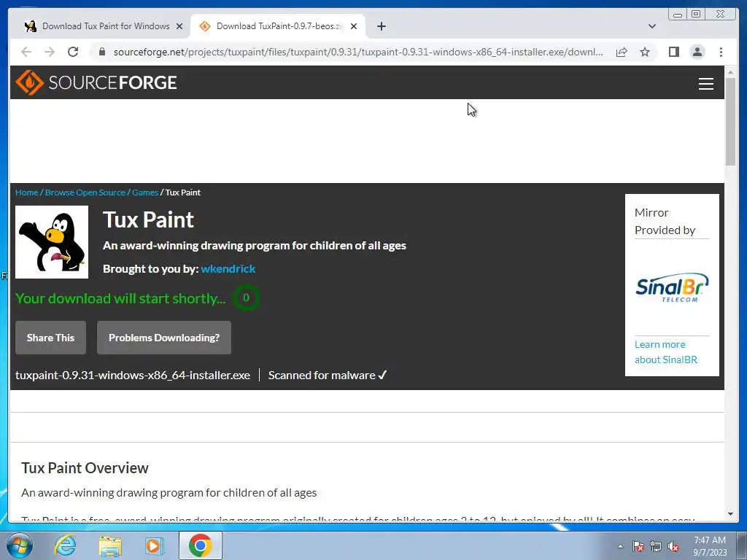Image resolution: width=747 pixels, height=560 pixels.
Task: Click the Action Center flag icon
Action: point(638,546)
